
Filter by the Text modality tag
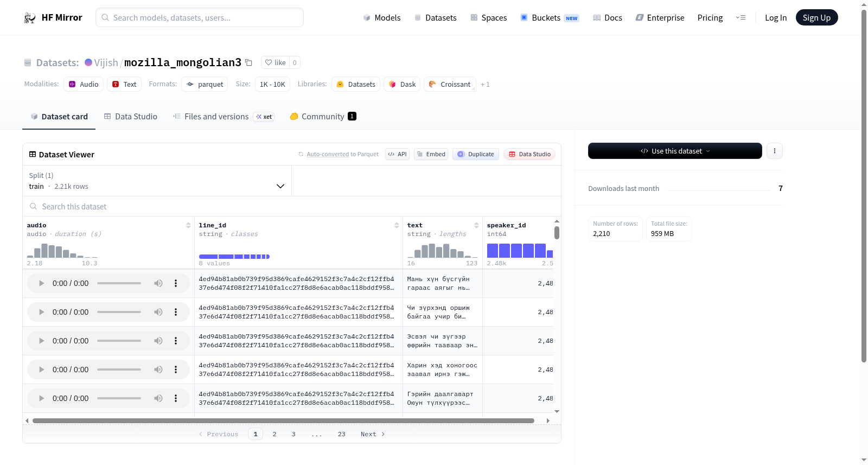(x=124, y=84)
